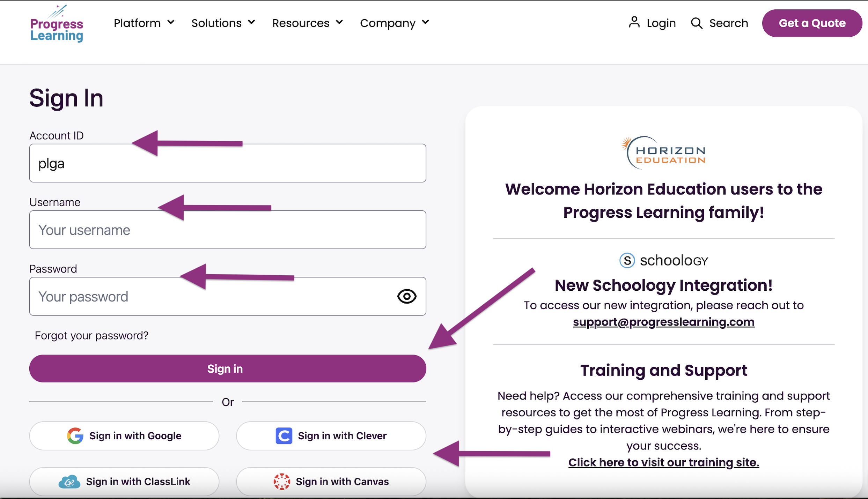
Task: Click Sign in with Google button
Action: point(124,435)
